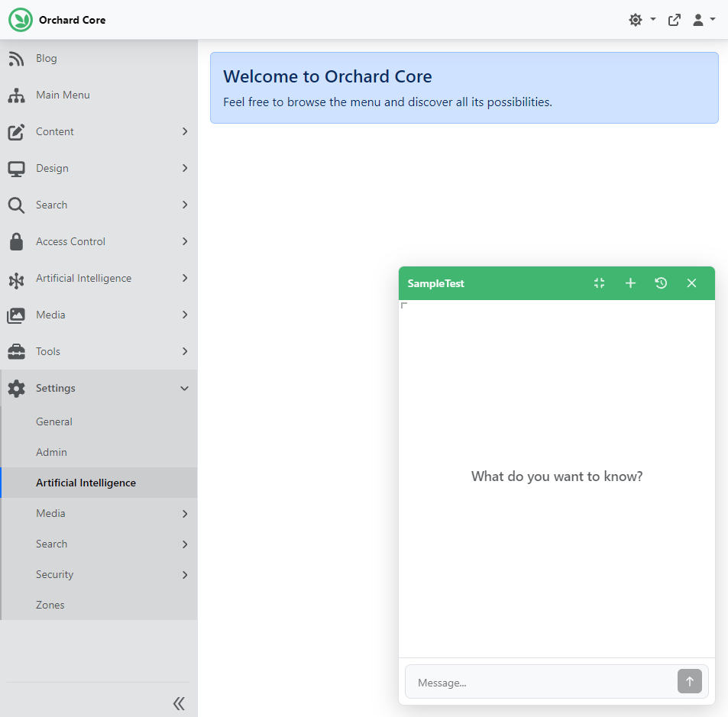The height and width of the screenshot is (717, 728).
Task: Click the Access Control lock icon
Action: pos(16,242)
